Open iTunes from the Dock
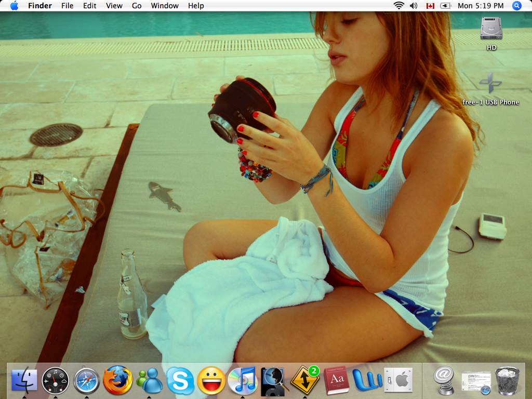The image size is (532, 399). coord(243,381)
